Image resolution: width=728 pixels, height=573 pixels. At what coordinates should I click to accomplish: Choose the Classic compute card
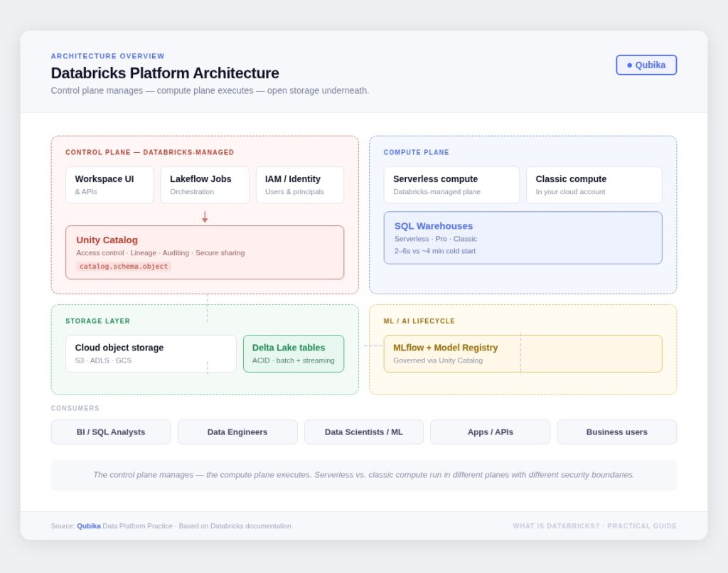click(x=594, y=185)
